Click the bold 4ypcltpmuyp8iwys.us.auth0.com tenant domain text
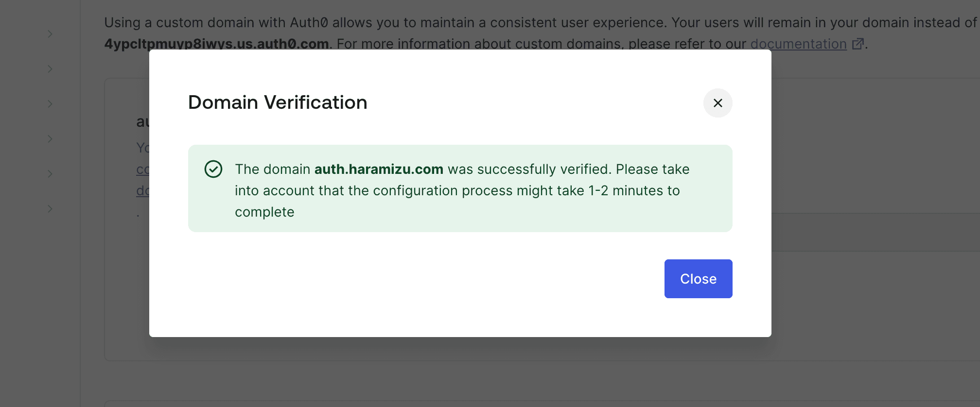This screenshot has height=407, width=980. (216, 44)
